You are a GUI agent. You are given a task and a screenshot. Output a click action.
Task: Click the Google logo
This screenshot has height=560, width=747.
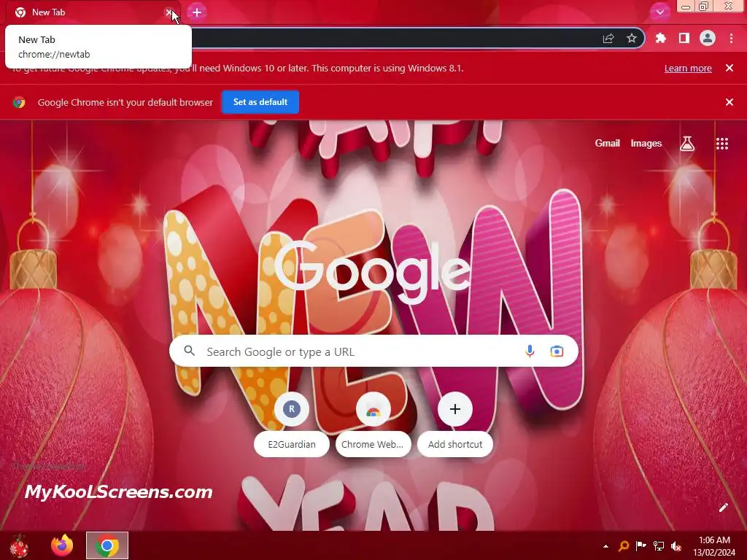point(373,273)
